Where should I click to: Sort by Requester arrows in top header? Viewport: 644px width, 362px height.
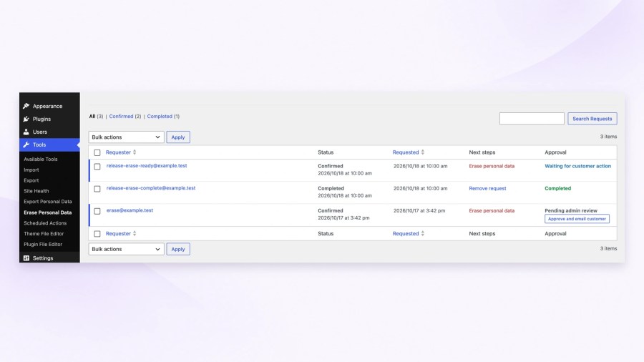(x=135, y=152)
